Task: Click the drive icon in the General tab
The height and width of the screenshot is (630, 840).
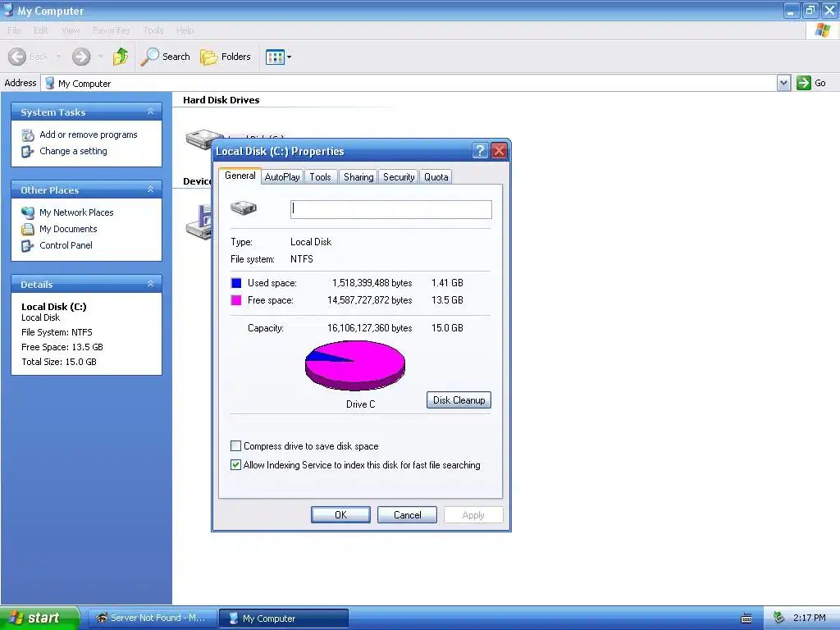Action: pyautogui.click(x=244, y=208)
